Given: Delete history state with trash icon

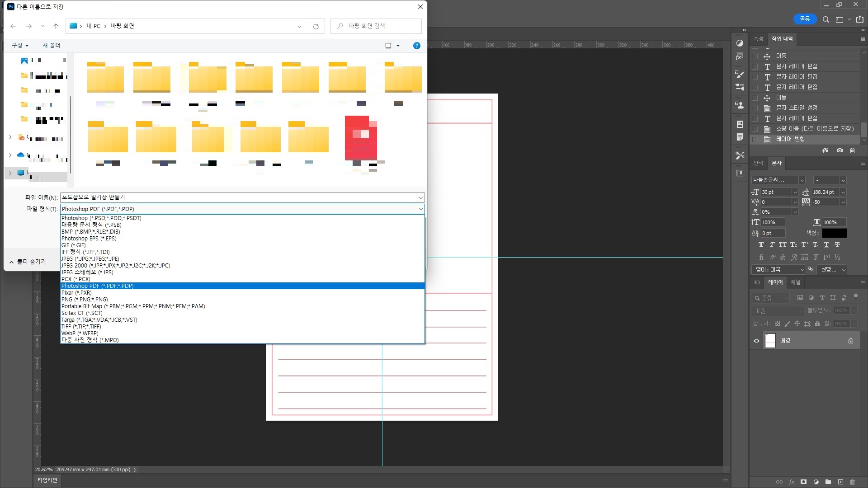Looking at the screenshot, I should [853, 150].
